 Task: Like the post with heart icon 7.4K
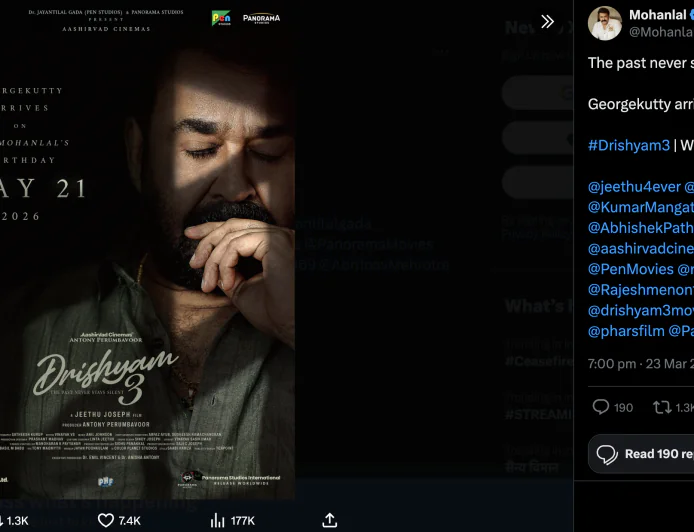point(119,520)
